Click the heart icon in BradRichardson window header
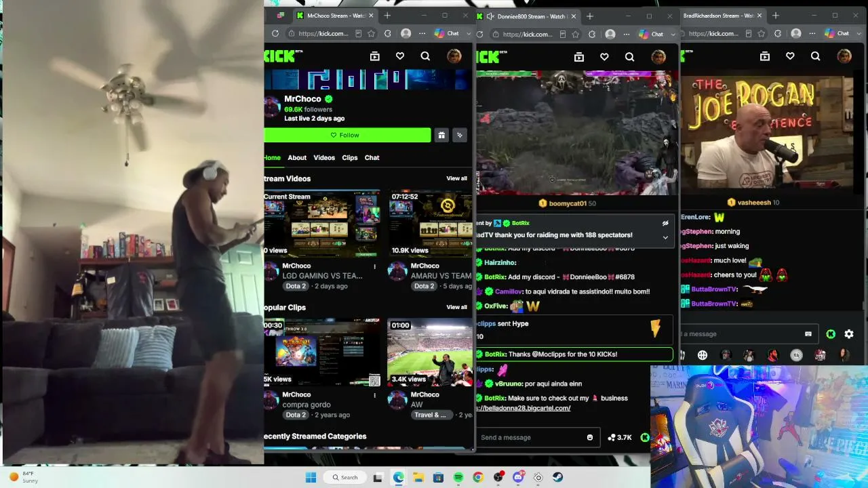868x488 pixels. pyautogui.click(x=790, y=57)
